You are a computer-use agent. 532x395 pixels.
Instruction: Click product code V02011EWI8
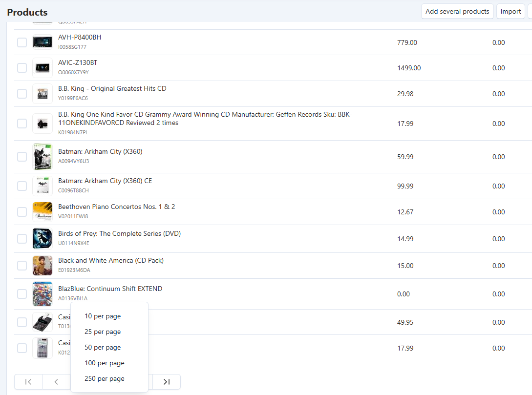(73, 216)
